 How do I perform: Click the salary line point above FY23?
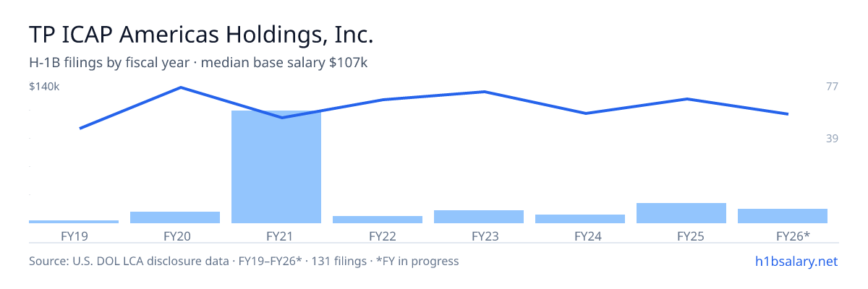pyautogui.click(x=484, y=92)
